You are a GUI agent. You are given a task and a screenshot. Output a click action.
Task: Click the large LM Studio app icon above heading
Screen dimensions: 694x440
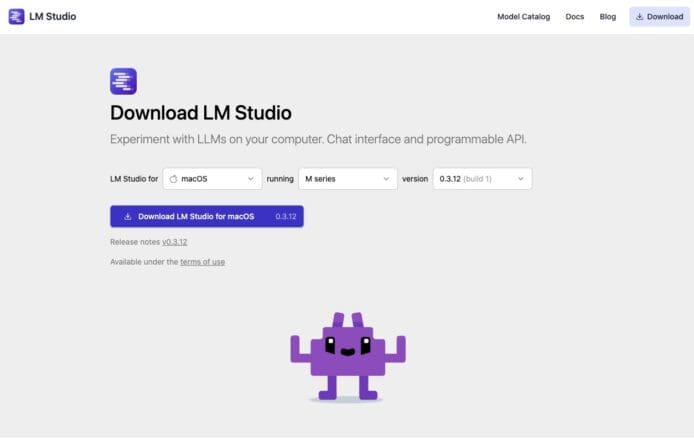pos(123,81)
